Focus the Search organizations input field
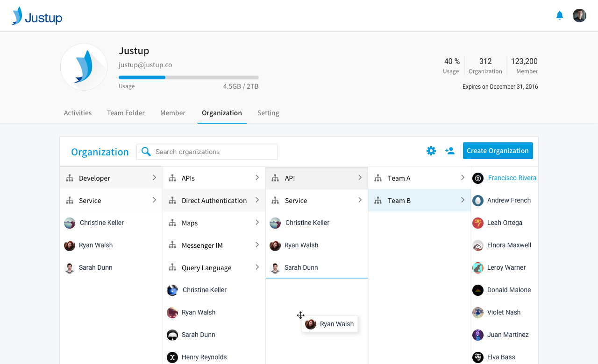The width and height of the screenshot is (598, 364). (x=214, y=152)
